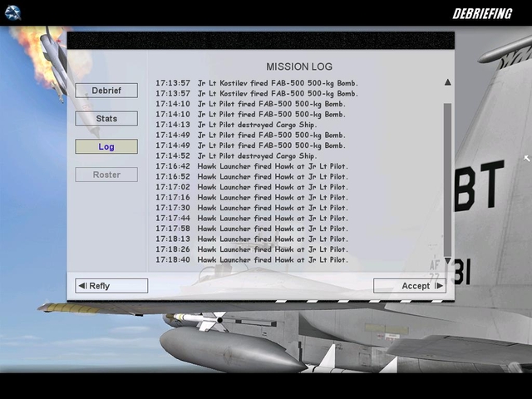Select the 17:17:44 Hawk Launcher entry
Screen dimensions: 532x399
click(x=252, y=218)
